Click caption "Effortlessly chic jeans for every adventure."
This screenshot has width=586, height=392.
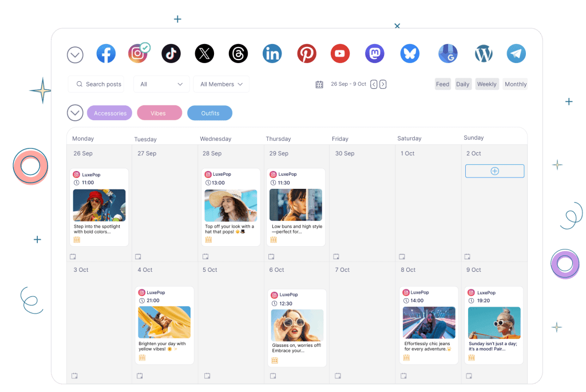[x=427, y=346]
